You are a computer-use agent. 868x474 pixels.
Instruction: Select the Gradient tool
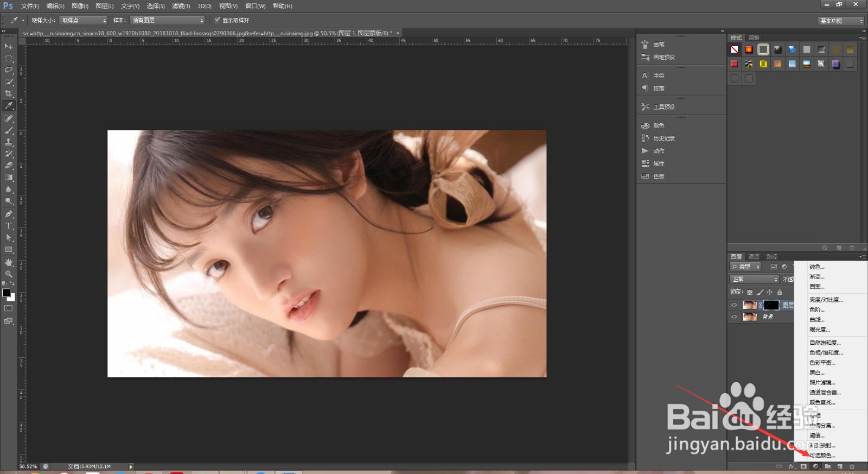(x=9, y=178)
